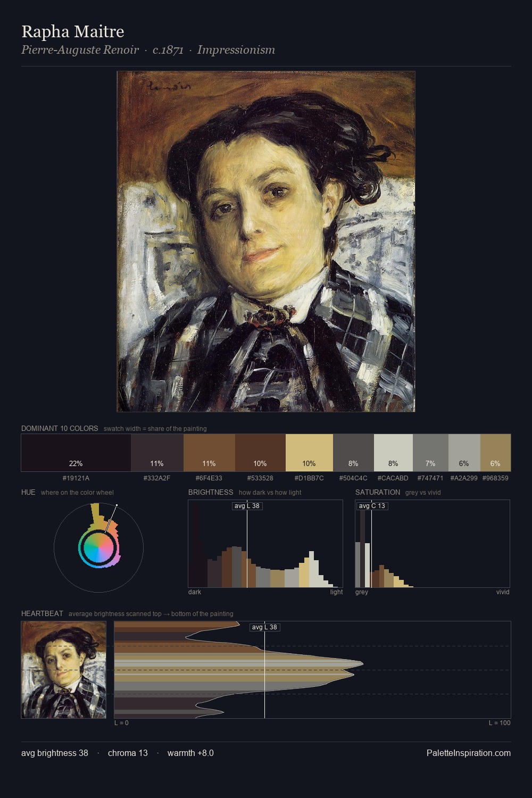Click 'swatch width = share of the painting' caption
This screenshot has height=798, width=532.
click(x=155, y=429)
